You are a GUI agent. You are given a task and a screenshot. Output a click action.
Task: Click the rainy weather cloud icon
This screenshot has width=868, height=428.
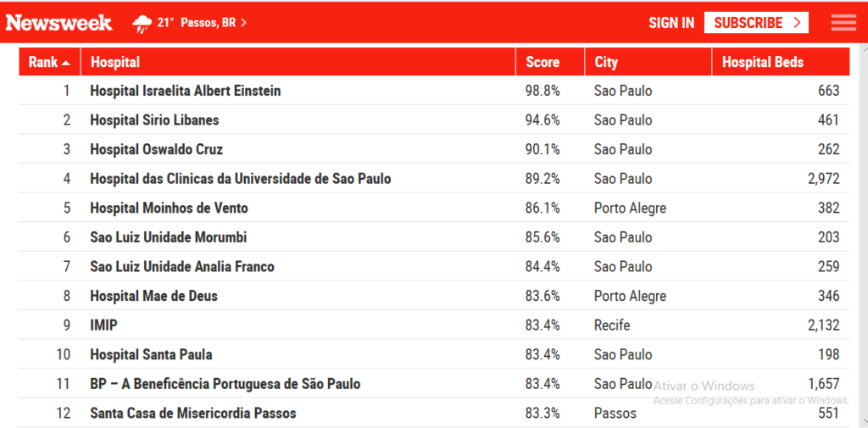[x=142, y=24]
